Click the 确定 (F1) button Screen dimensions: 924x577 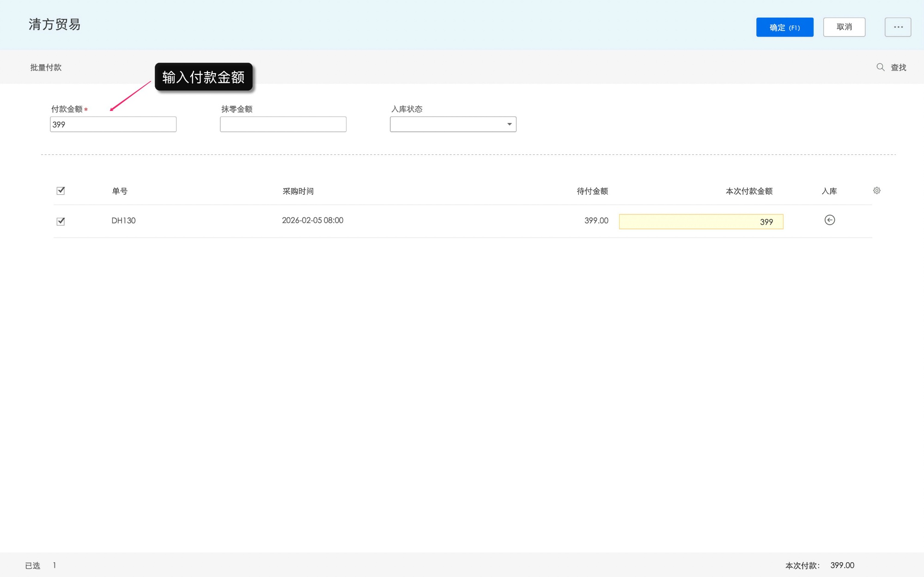click(784, 27)
